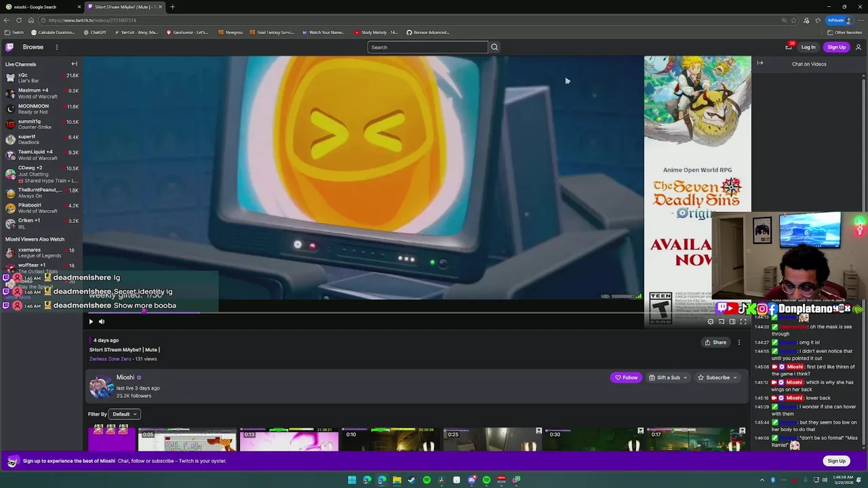The height and width of the screenshot is (488, 868).
Task: Open a new browser tab
Action: [x=172, y=7]
